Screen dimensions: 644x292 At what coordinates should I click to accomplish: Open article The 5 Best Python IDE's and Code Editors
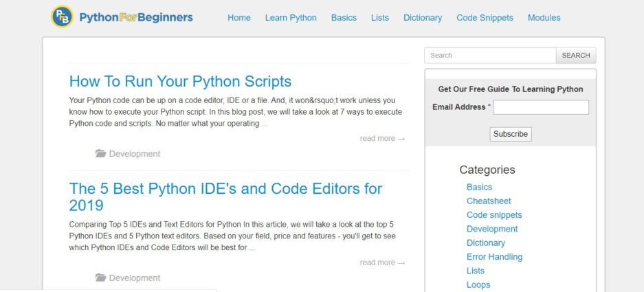(x=225, y=196)
